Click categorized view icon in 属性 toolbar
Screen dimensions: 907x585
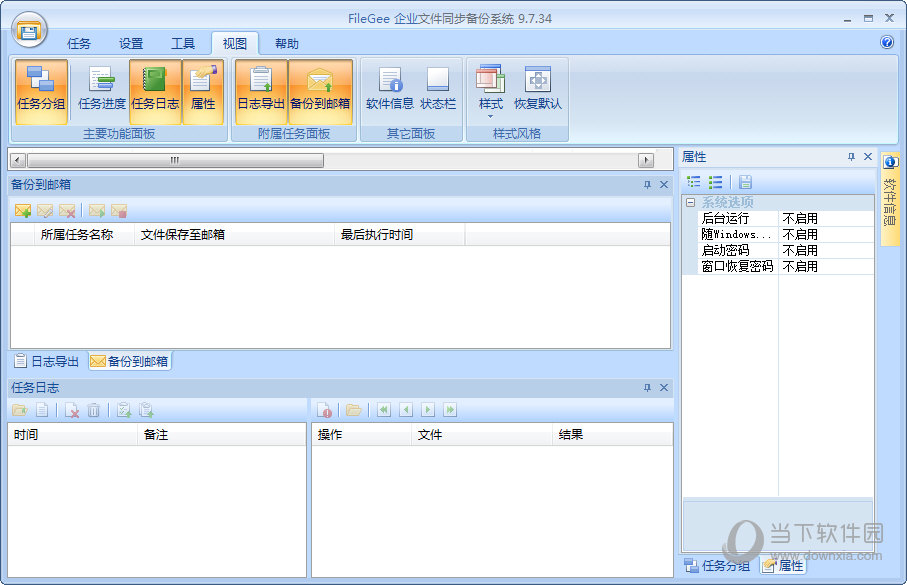[694, 182]
